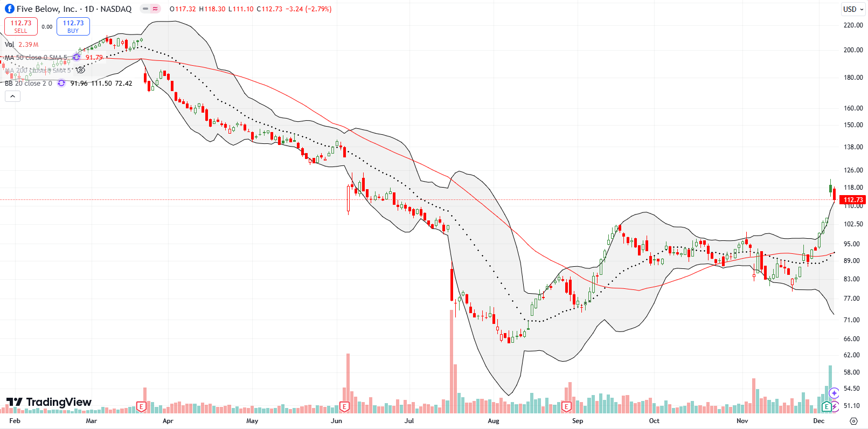This screenshot has width=868, height=429.
Task: Click the 0.00 spread value
Action: coord(47,26)
